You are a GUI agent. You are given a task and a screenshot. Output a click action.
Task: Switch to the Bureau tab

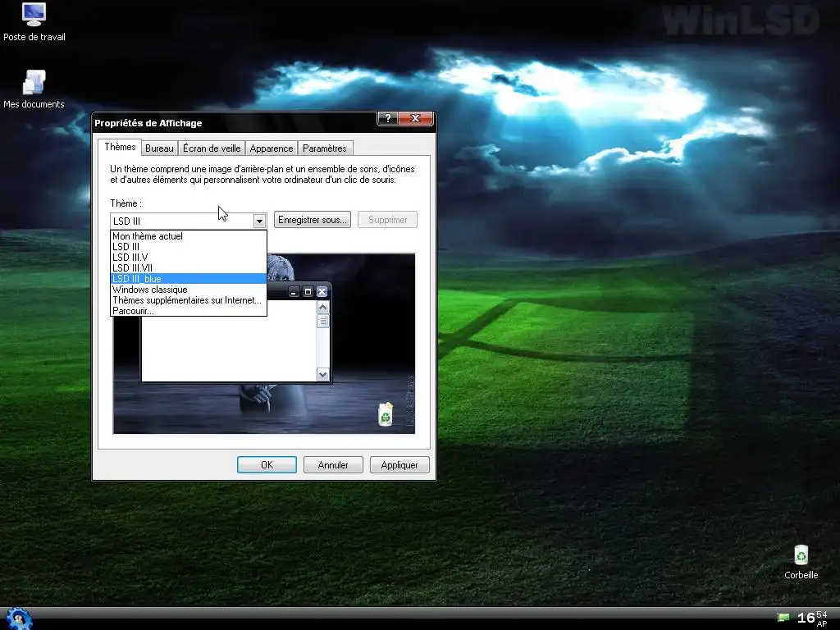[x=159, y=148]
